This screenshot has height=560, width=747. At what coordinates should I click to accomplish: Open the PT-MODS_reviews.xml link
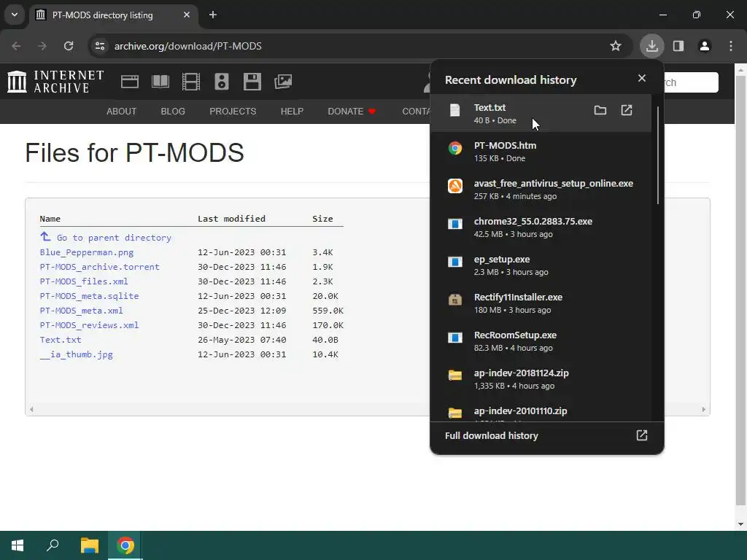[x=89, y=325]
